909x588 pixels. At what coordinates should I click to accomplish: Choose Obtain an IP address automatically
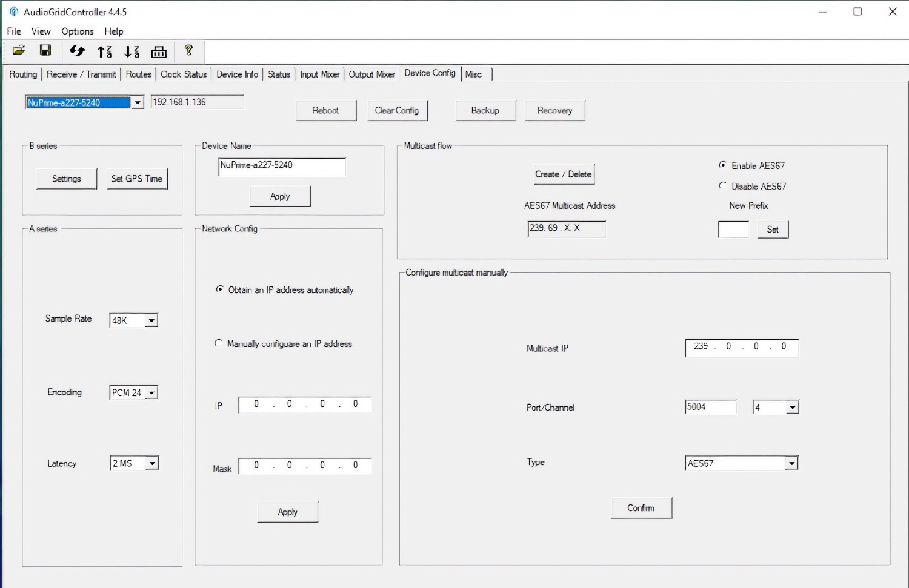[x=220, y=289]
